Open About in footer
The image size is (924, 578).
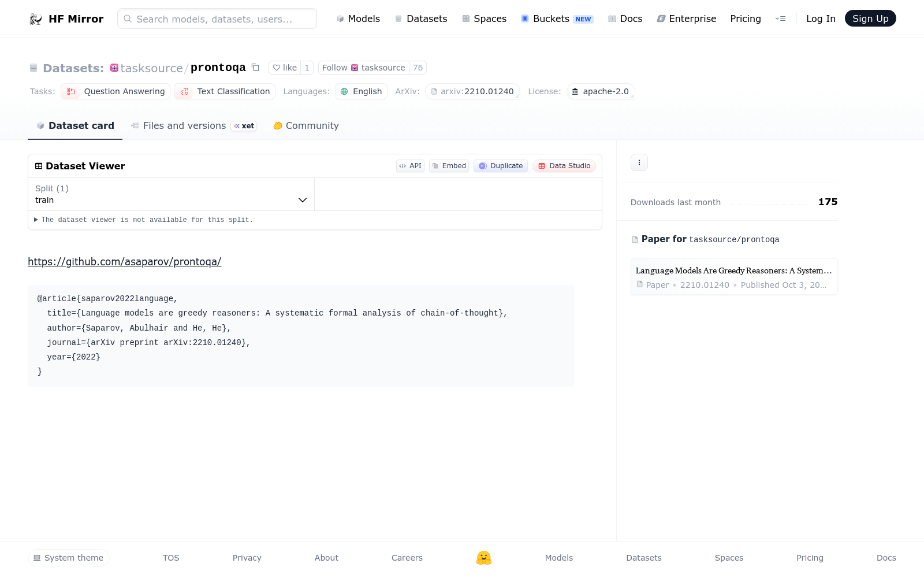click(326, 558)
